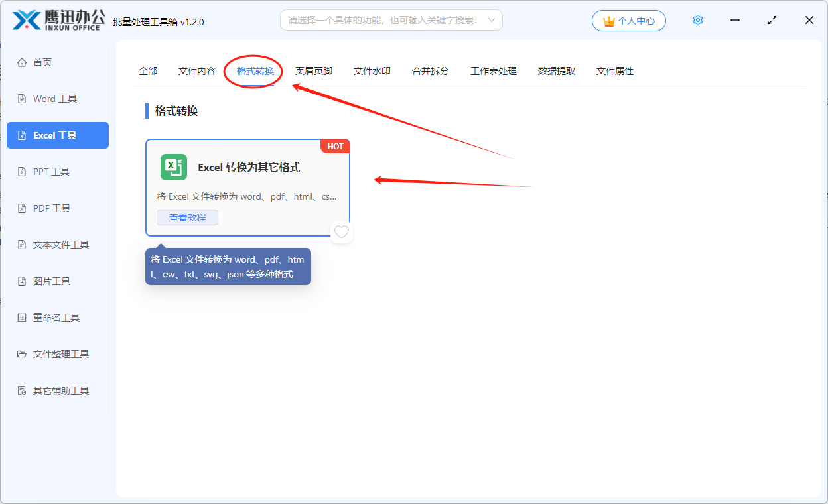This screenshot has height=504, width=828.
Task: Open 重命名工具 in sidebar
Action: (58, 318)
